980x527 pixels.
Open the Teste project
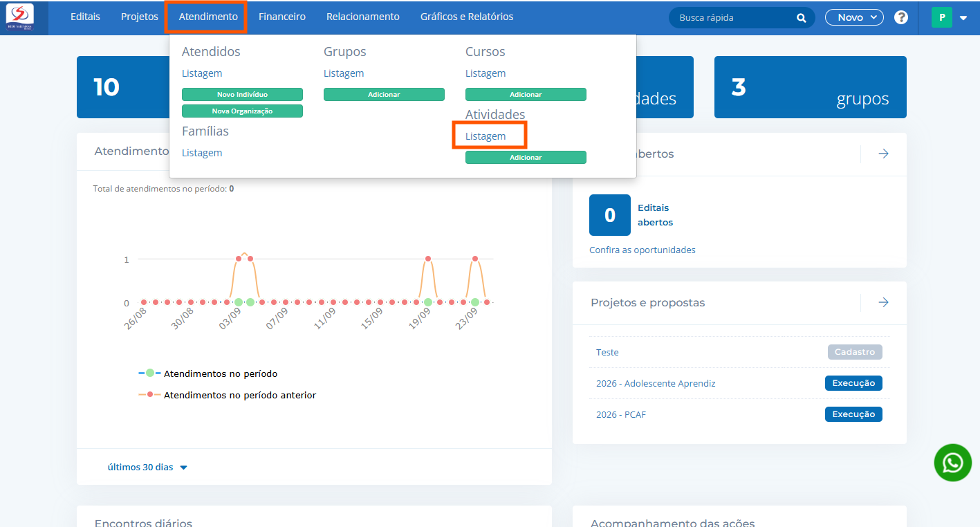click(607, 352)
